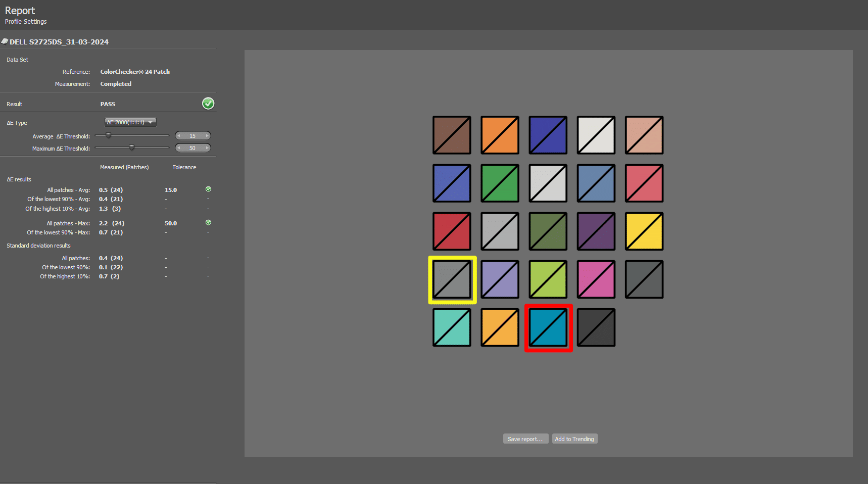Open the ΔE Type dropdown

pos(130,122)
